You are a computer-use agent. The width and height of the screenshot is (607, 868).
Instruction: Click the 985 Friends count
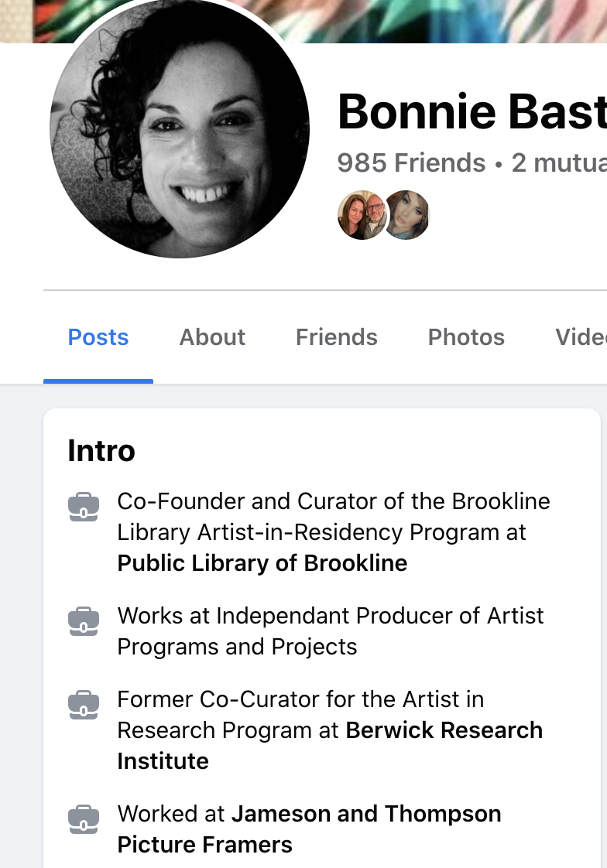(411, 163)
